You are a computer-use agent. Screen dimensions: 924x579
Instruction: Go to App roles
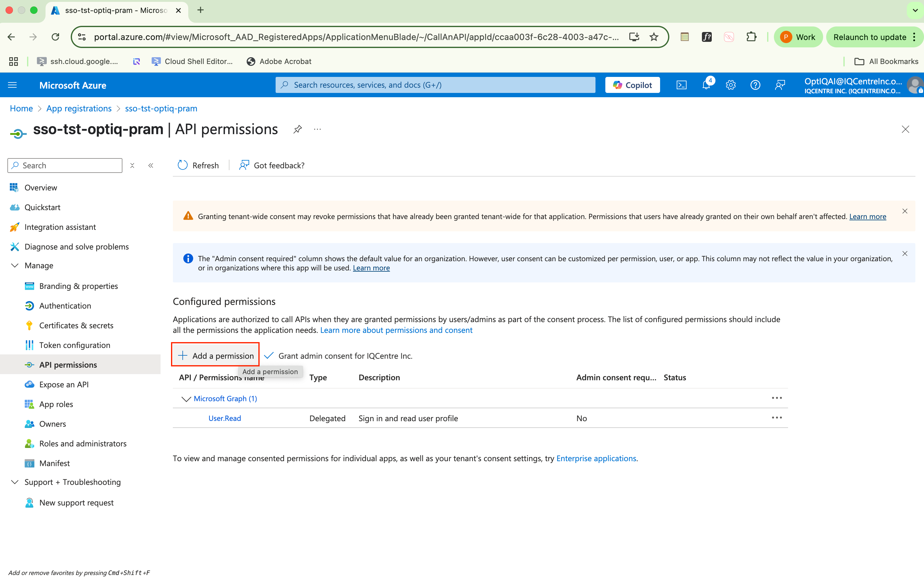(x=56, y=404)
